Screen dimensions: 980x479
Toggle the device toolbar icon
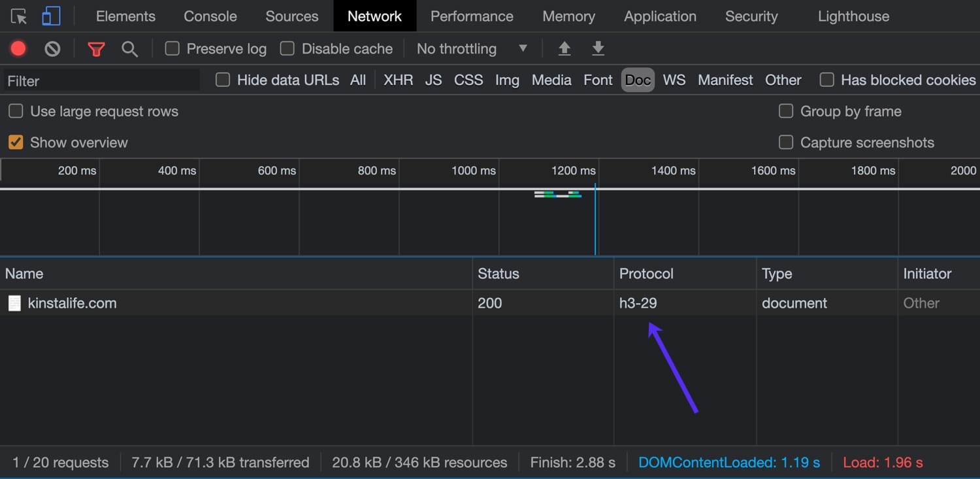[51, 16]
